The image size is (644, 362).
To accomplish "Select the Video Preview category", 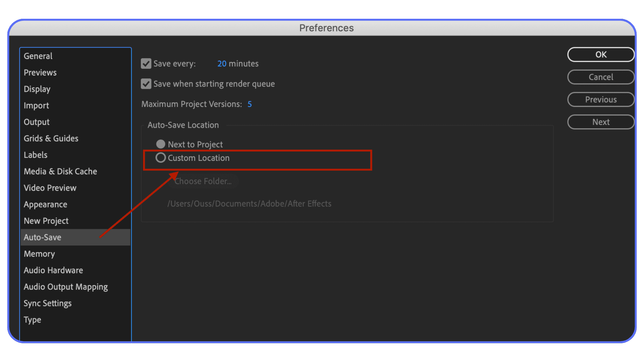I will pyautogui.click(x=50, y=188).
